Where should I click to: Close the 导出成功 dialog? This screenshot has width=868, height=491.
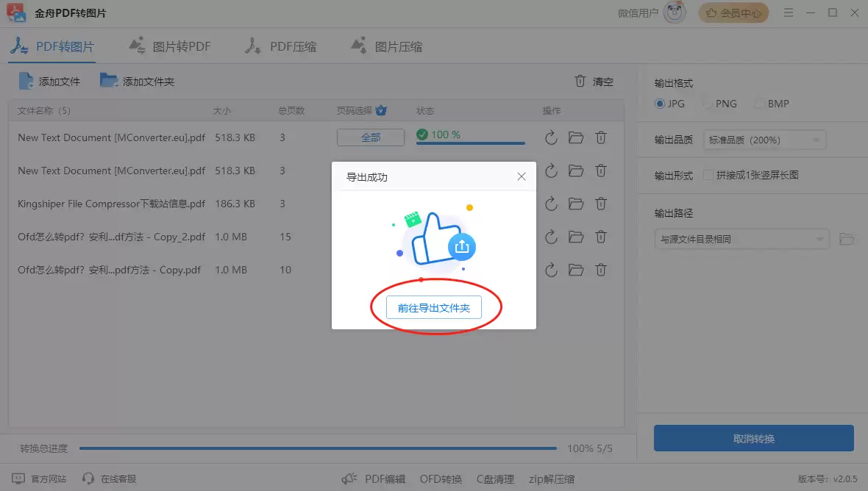point(522,176)
